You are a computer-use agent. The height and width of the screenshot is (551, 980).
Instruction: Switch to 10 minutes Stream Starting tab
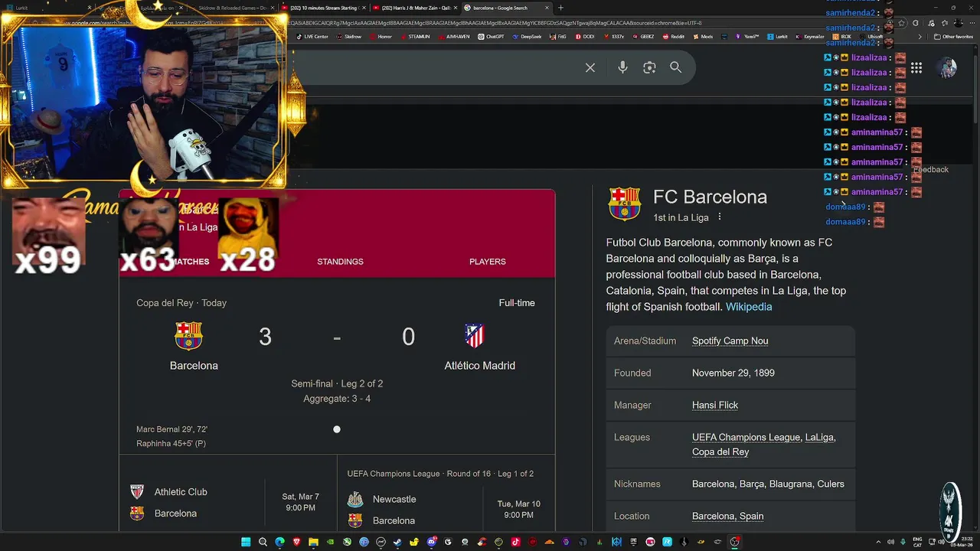[x=322, y=8]
